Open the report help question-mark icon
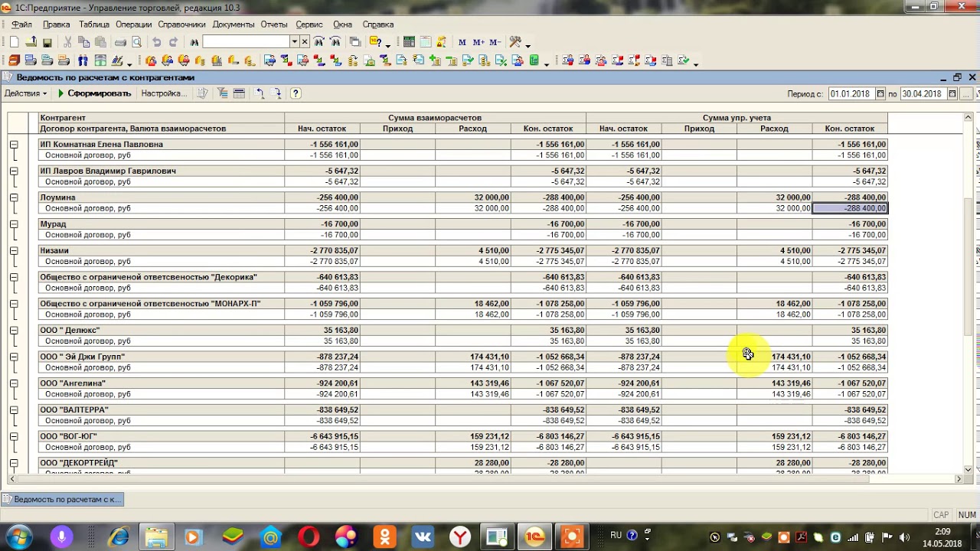Image resolution: width=980 pixels, height=551 pixels. point(296,93)
